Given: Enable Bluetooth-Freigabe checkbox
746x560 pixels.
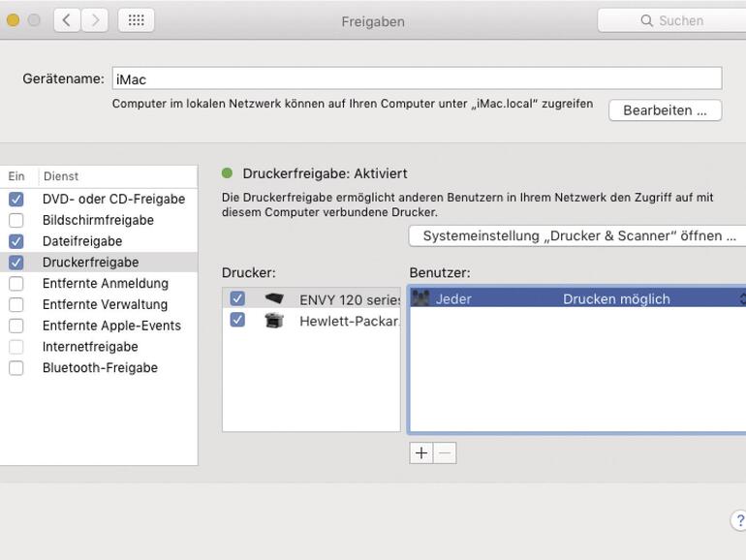Looking at the screenshot, I should coord(16,368).
